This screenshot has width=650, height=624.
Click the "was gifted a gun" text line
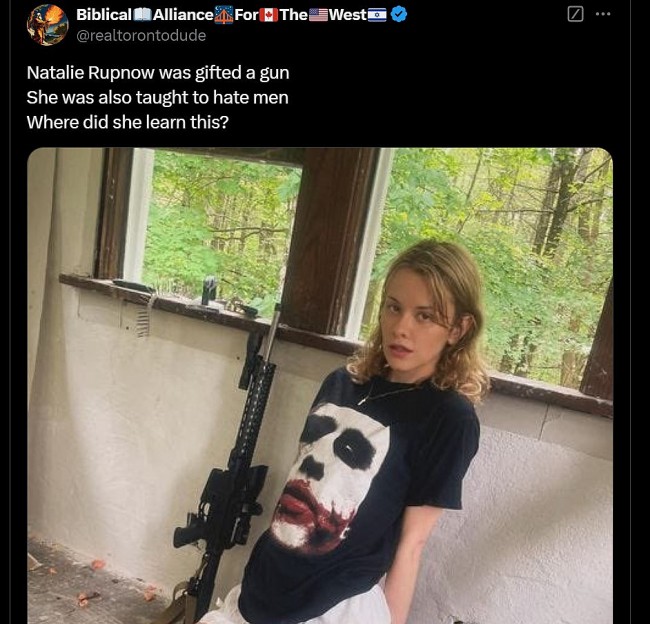[157, 73]
